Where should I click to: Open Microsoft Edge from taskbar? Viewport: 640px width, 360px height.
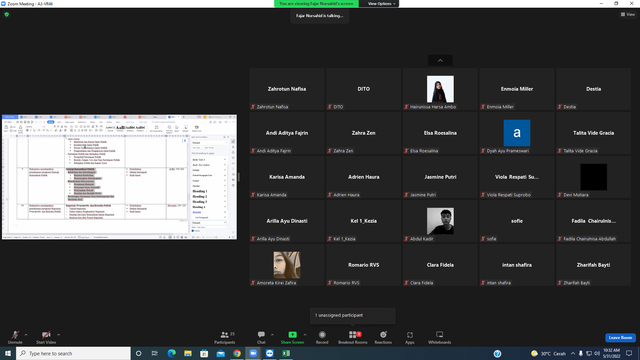coord(171,353)
